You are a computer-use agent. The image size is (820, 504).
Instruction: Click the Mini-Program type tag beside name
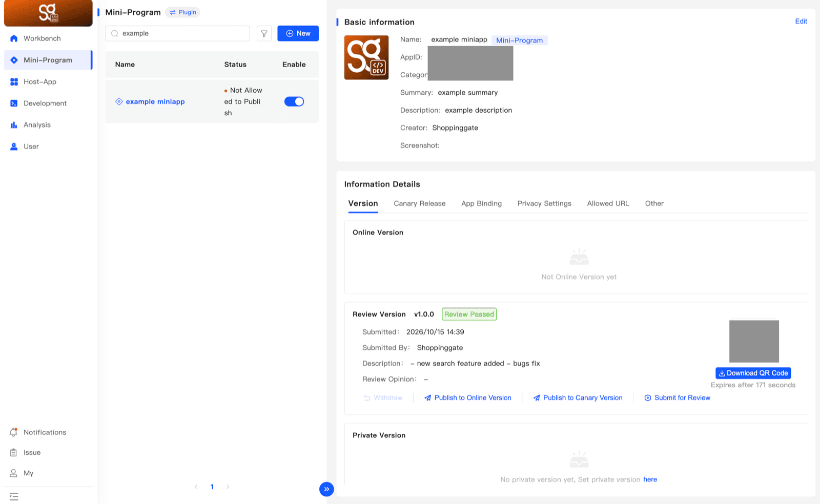coord(520,40)
